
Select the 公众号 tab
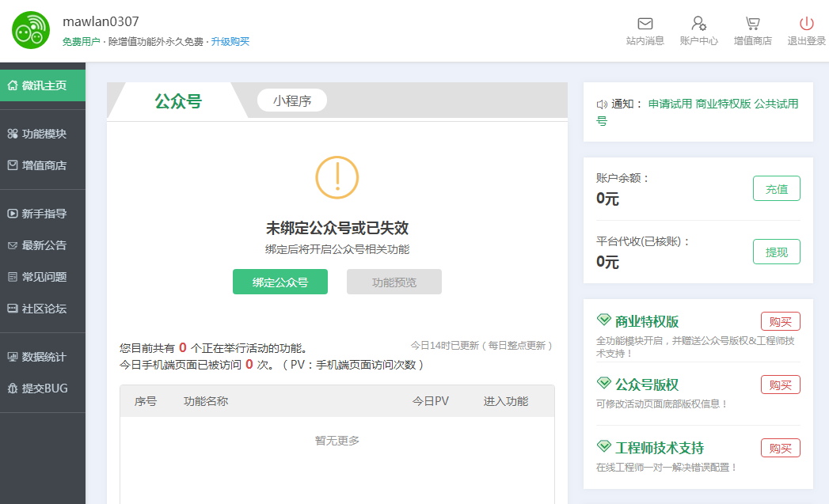[x=177, y=101]
